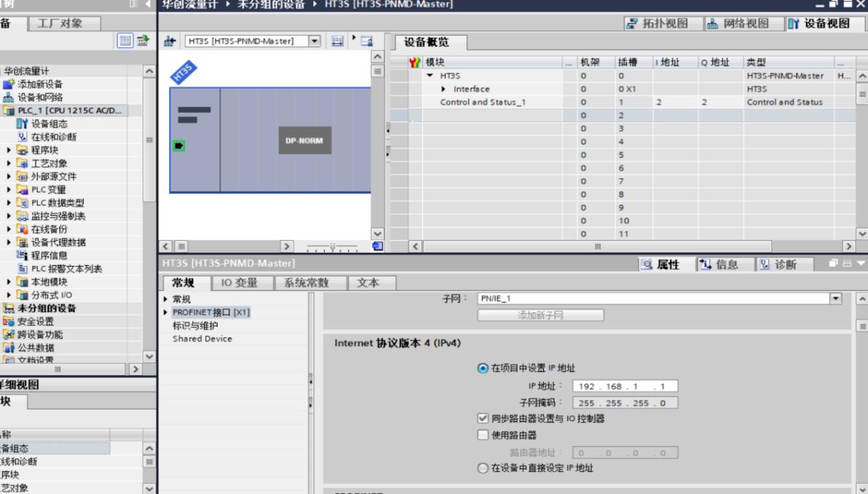Expand the PROFINET接口 [X1] property node
The image size is (868, 494).
[166, 312]
